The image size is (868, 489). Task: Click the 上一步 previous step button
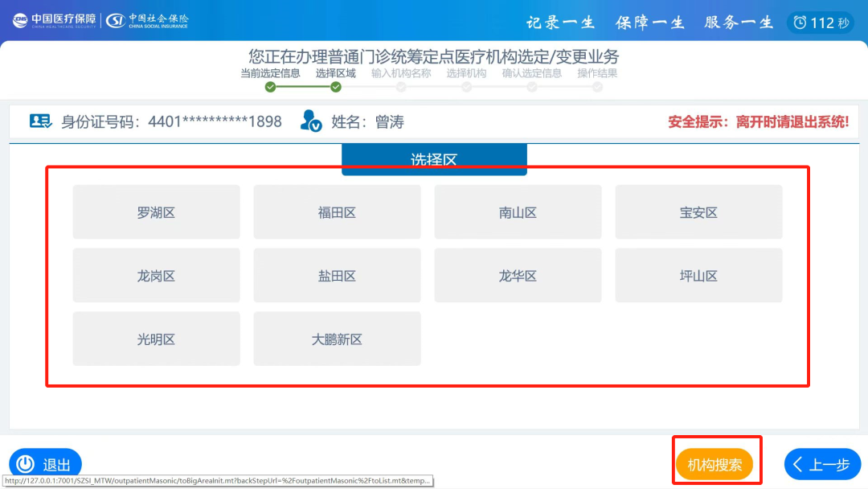(824, 464)
